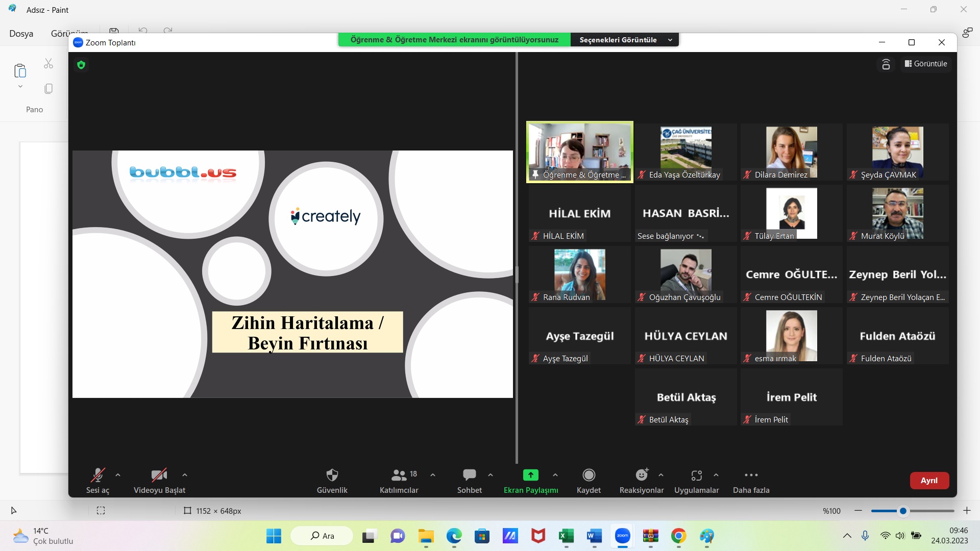Click the zoom-out minus button in Paint
The height and width of the screenshot is (551, 980).
[x=858, y=511]
